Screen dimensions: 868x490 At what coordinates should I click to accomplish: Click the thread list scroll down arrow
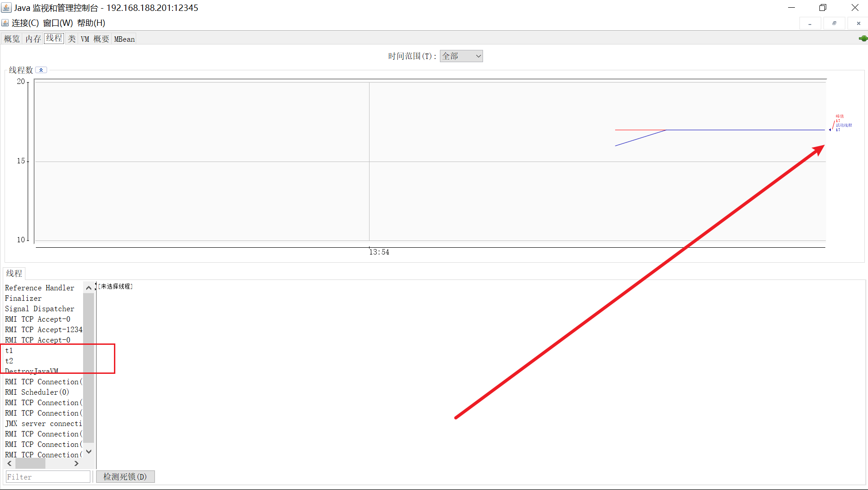[x=89, y=451]
